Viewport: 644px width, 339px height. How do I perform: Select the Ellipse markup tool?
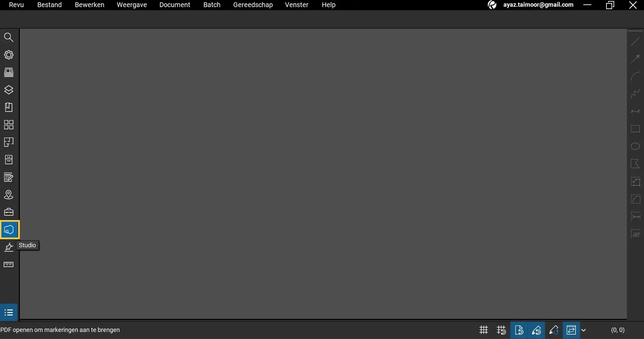[x=635, y=146]
